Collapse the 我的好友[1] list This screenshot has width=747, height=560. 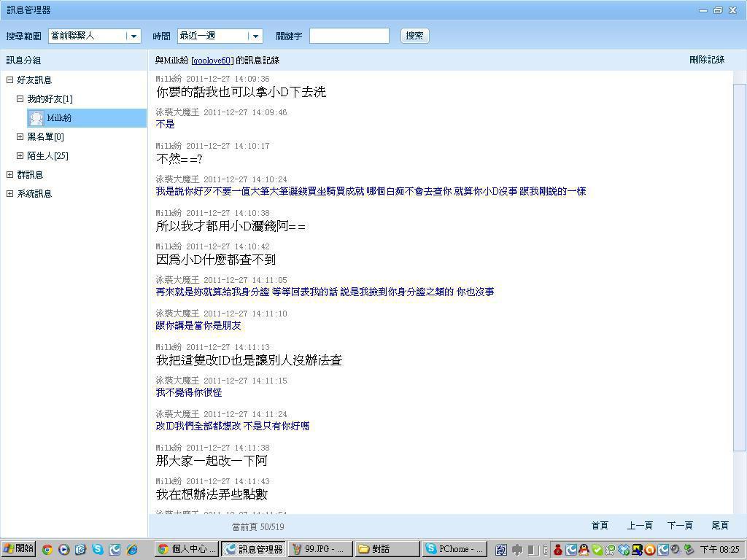[20, 99]
